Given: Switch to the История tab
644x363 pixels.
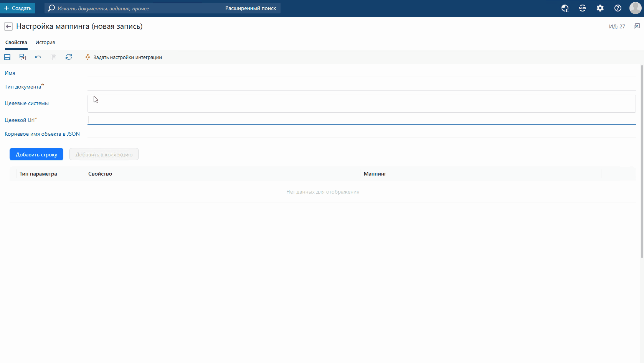Looking at the screenshot, I should click(x=45, y=43).
